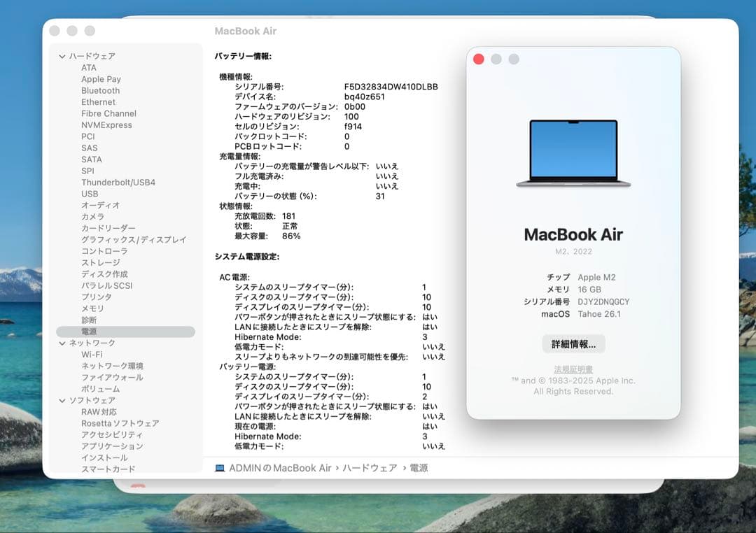
Task: Select SPI in the sidebar
Action: tap(87, 171)
